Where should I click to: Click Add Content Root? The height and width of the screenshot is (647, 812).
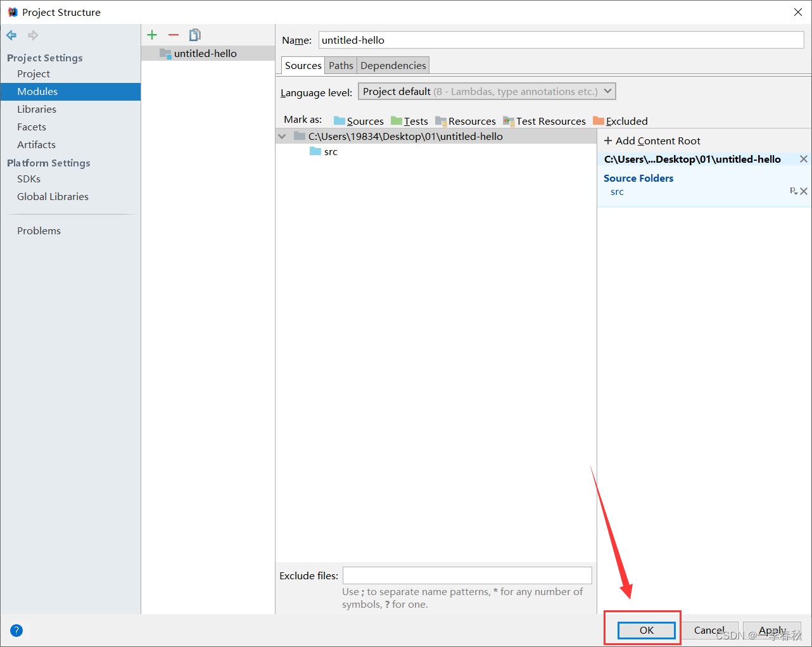[652, 140]
